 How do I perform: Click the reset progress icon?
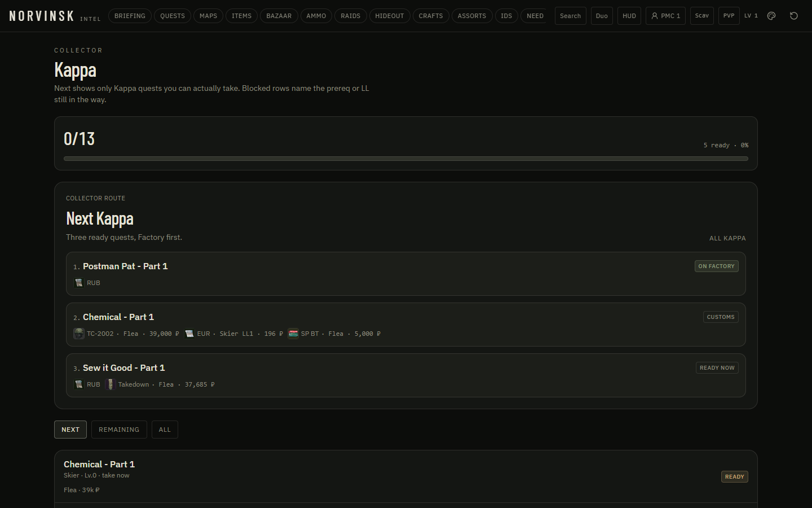794,16
